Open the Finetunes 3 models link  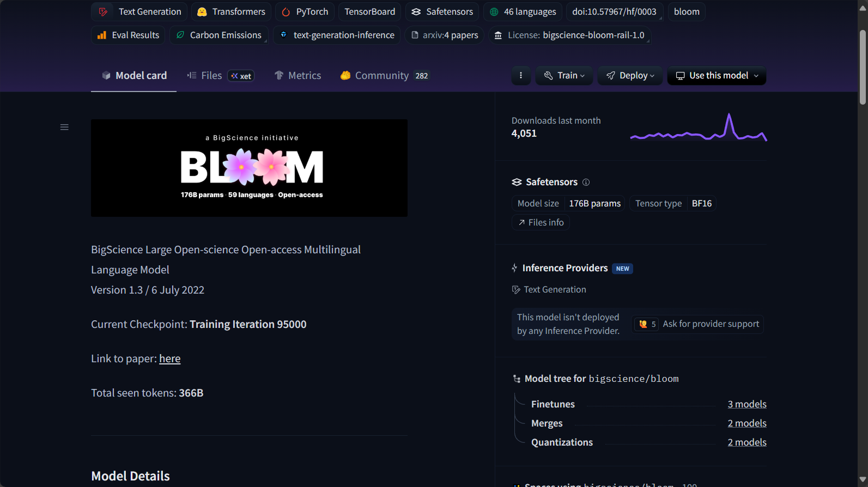tap(747, 404)
